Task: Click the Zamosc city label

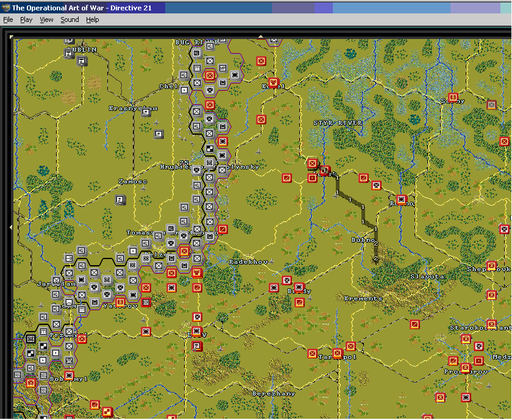Action: point(133,181)
